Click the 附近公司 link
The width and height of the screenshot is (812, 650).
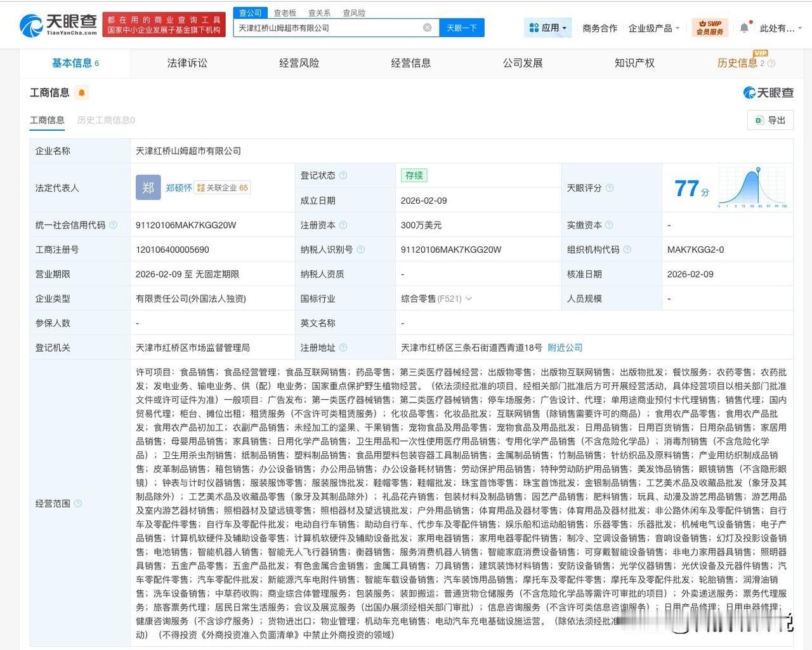coord(563,347)
